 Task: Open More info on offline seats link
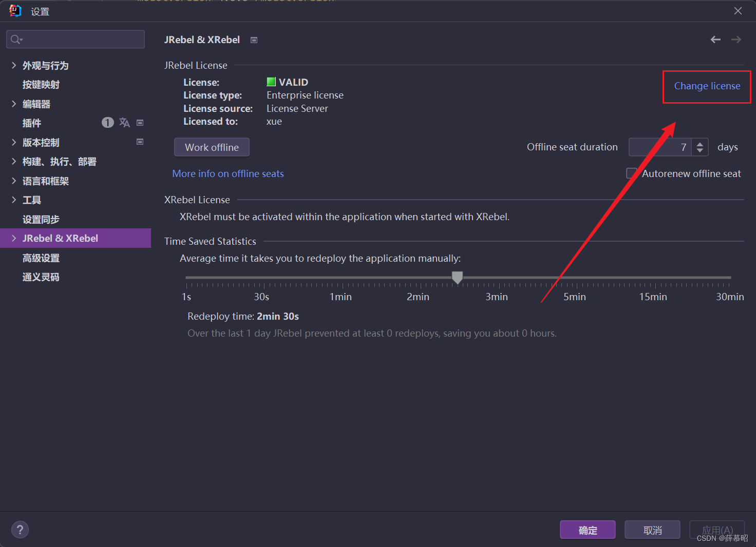[228, 173]
